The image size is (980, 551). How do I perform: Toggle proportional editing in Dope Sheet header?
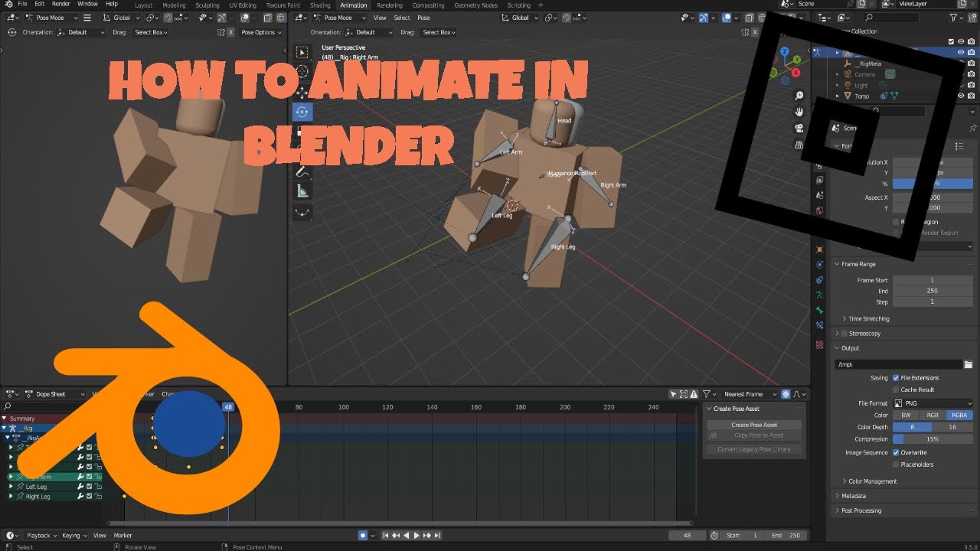click(786, 394)
